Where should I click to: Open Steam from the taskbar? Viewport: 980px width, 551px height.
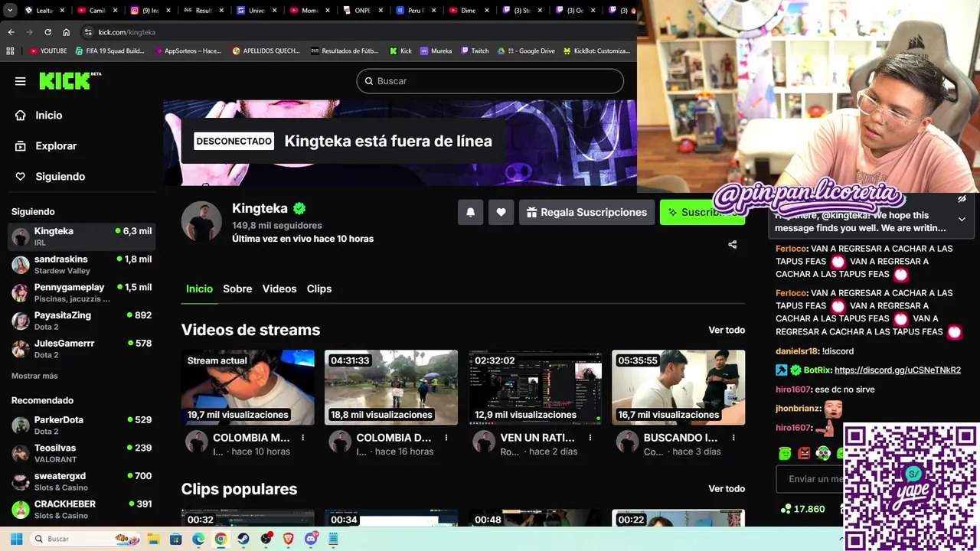click(243, 539)
